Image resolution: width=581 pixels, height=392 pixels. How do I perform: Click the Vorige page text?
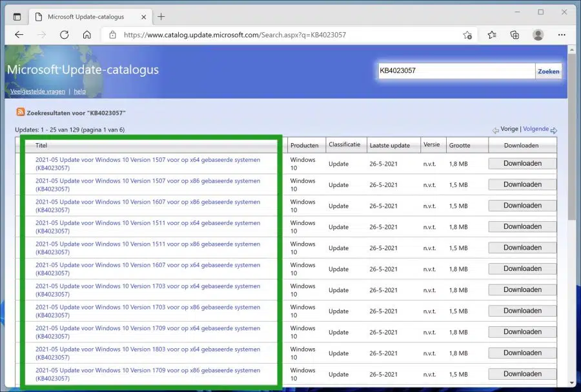[509, 129]
